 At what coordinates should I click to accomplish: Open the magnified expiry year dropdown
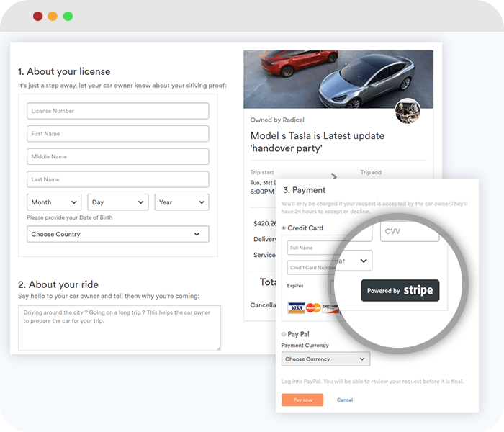pyautogui.click(x=354, y=261)
